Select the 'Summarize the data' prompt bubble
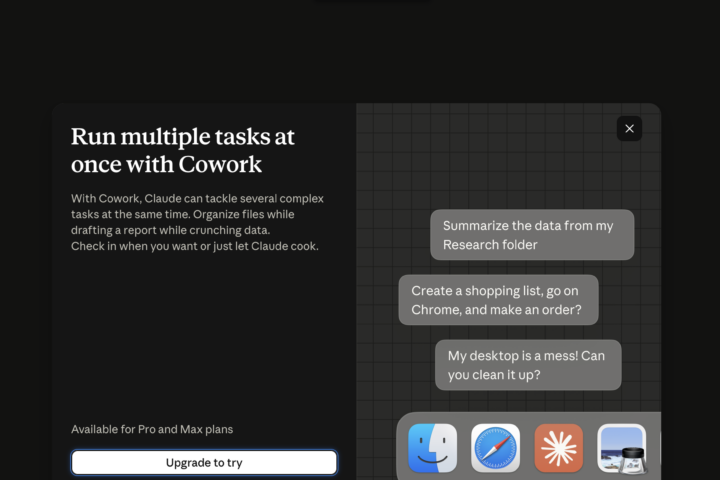The height and width of the screenshot is (480, 720). tap(532, 235)
